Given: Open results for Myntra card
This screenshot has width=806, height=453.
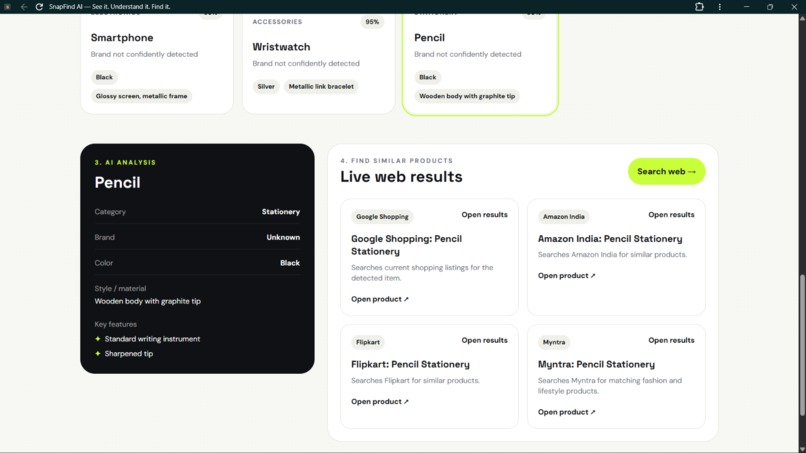Looking at the screenshot, I should point(671,340).
